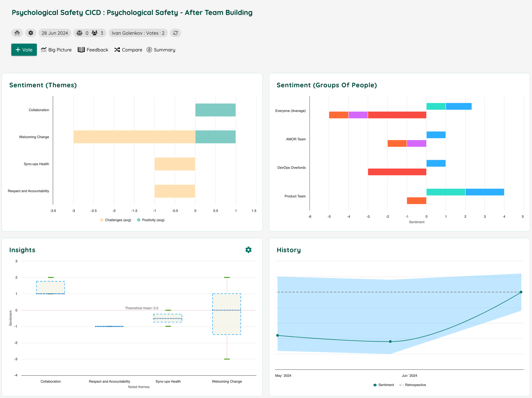Click 'Theoretical mean: 0.0' label
This screenshot has width=532, height=398.
click(x=142, y=308)
